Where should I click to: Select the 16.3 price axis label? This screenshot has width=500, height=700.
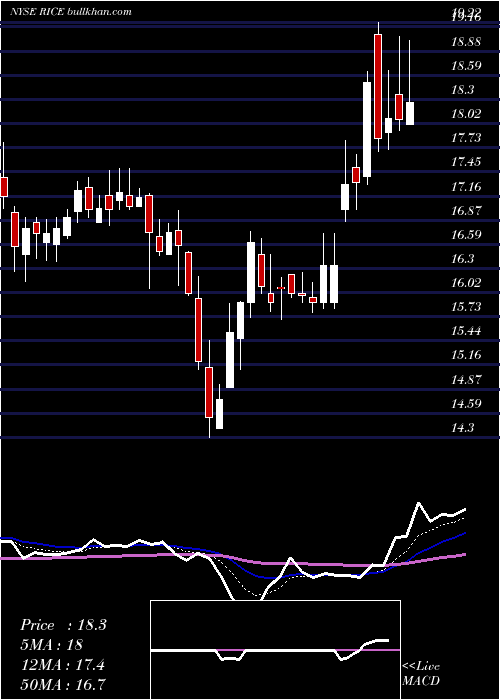(462, 259)
